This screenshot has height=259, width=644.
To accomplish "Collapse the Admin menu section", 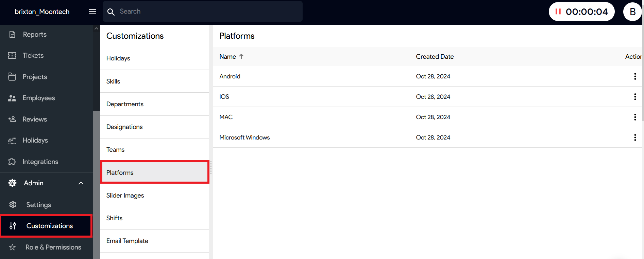I will 81,183.
